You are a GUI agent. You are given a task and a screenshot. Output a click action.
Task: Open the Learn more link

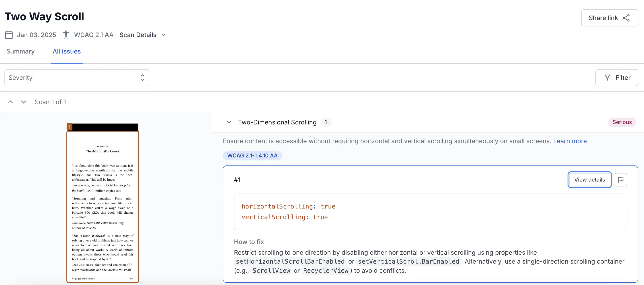[x=570, y=141]
